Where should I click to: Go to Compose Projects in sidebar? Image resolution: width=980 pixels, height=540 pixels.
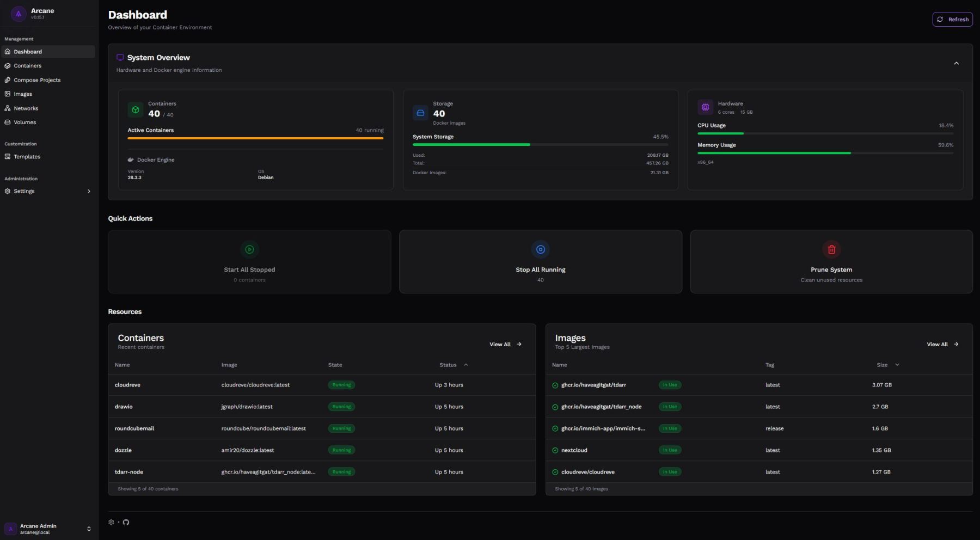[x=37, y=80]
